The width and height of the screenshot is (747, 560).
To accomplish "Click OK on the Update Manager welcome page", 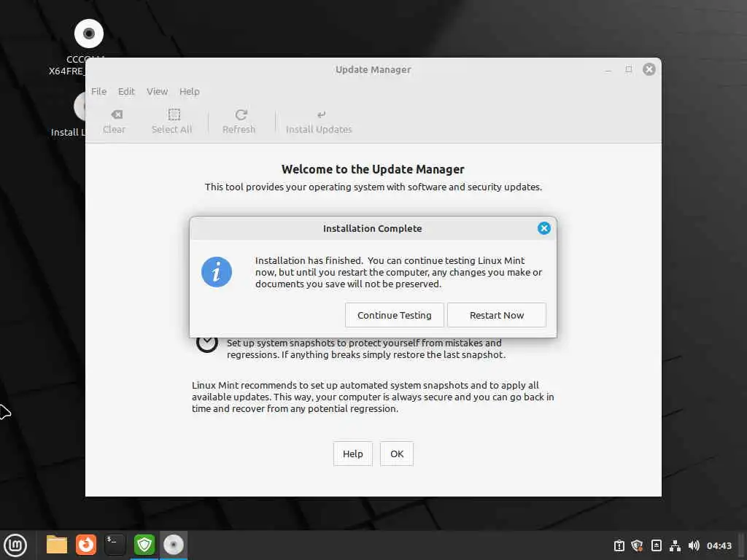I will coord(396,454).
